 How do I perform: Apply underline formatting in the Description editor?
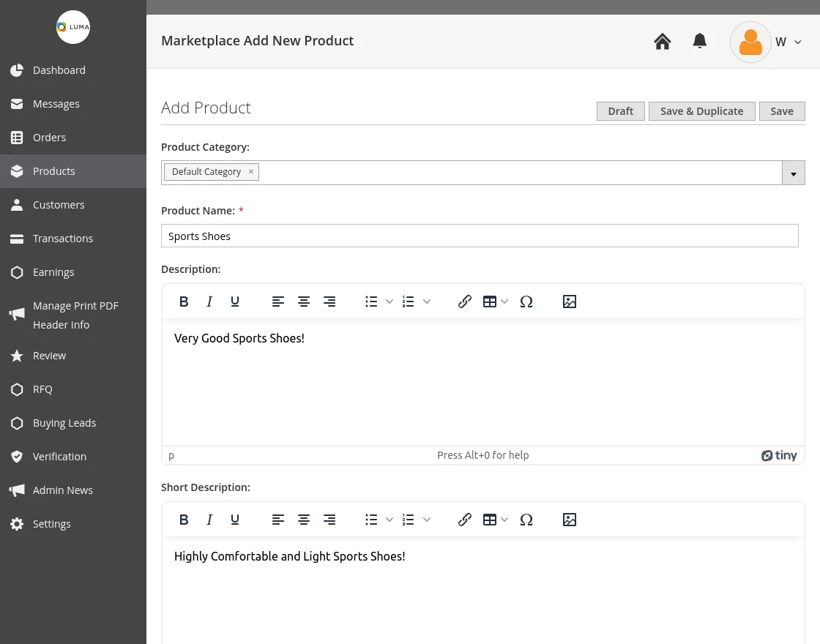click(234, 301)
